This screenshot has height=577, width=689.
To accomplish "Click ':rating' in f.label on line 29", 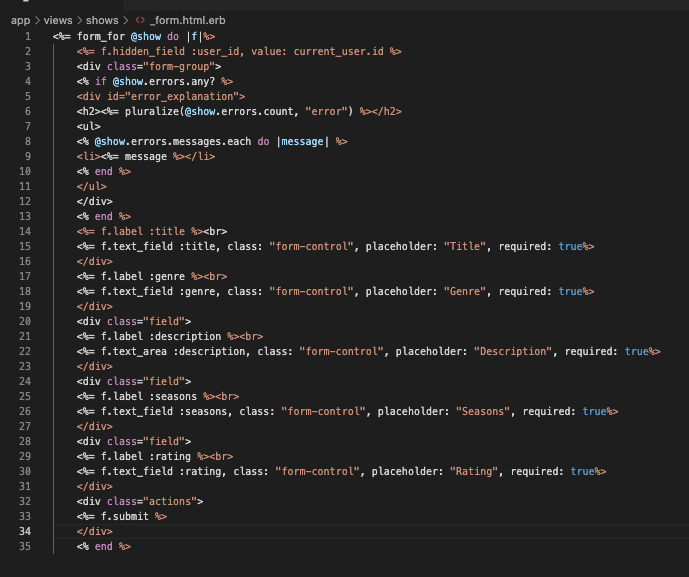I will [x=170, y=457].
